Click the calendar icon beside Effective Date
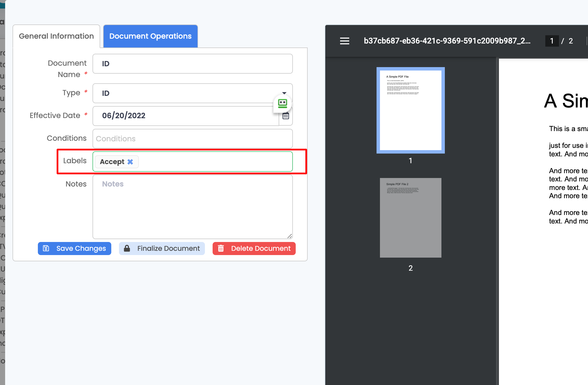Screen dimensions: 588x385 tap(286, 116)
